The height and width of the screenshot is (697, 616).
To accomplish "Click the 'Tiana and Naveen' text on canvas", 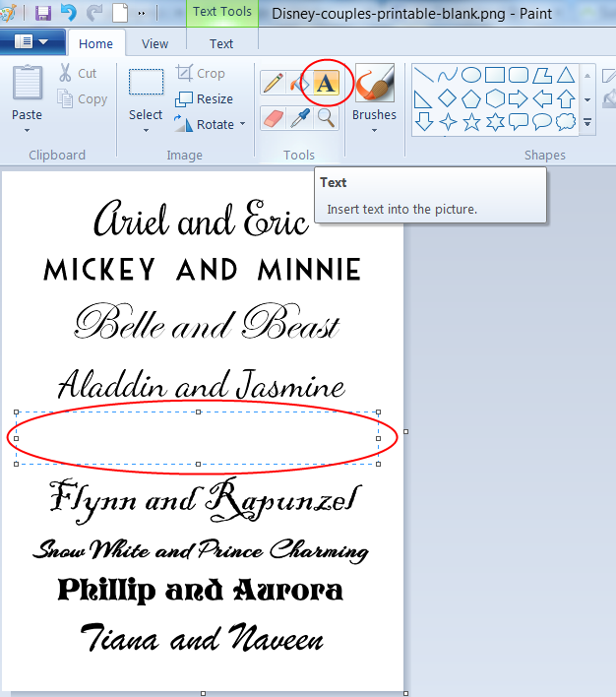I will pyautogui.click(x=203, y=637).
